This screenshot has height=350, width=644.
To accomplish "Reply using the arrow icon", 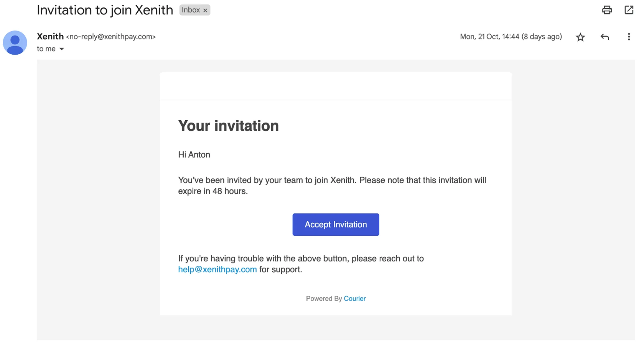I will (605, 37).
